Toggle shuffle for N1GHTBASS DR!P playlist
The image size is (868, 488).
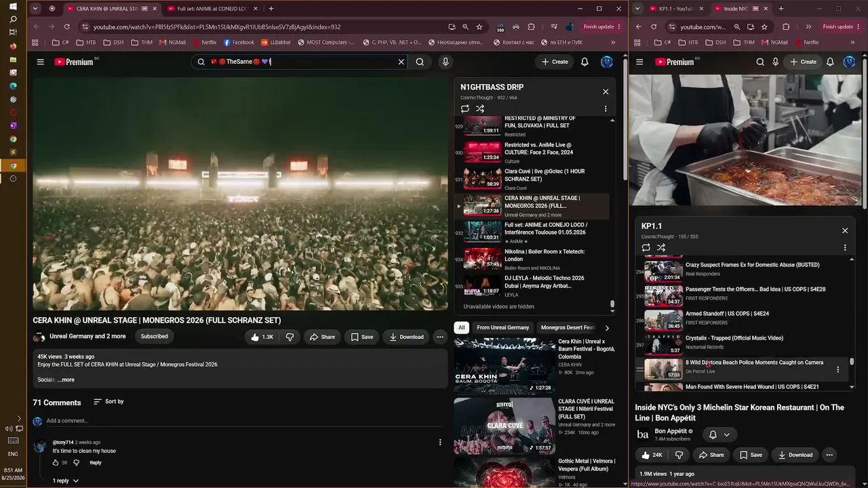click(480, 108)
